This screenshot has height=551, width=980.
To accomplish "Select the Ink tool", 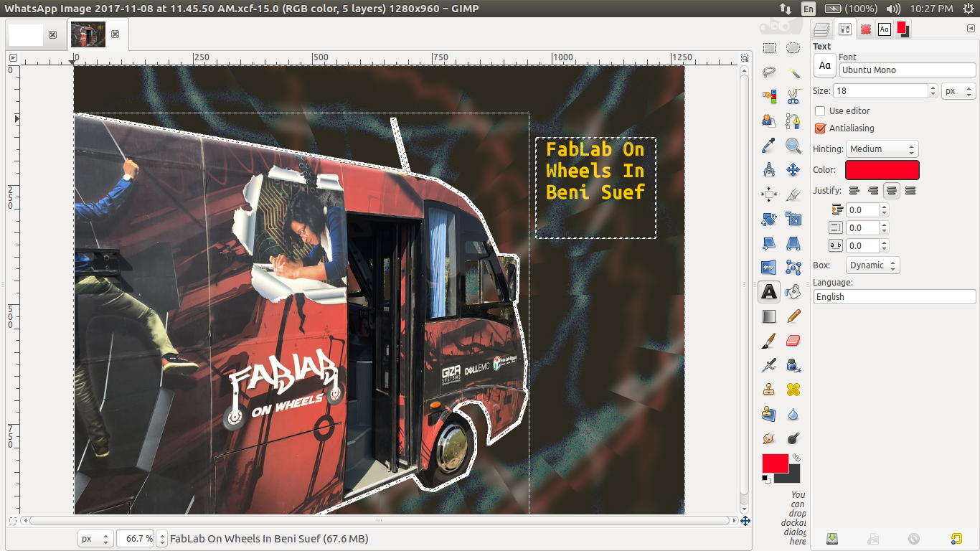I will (793, 365).
